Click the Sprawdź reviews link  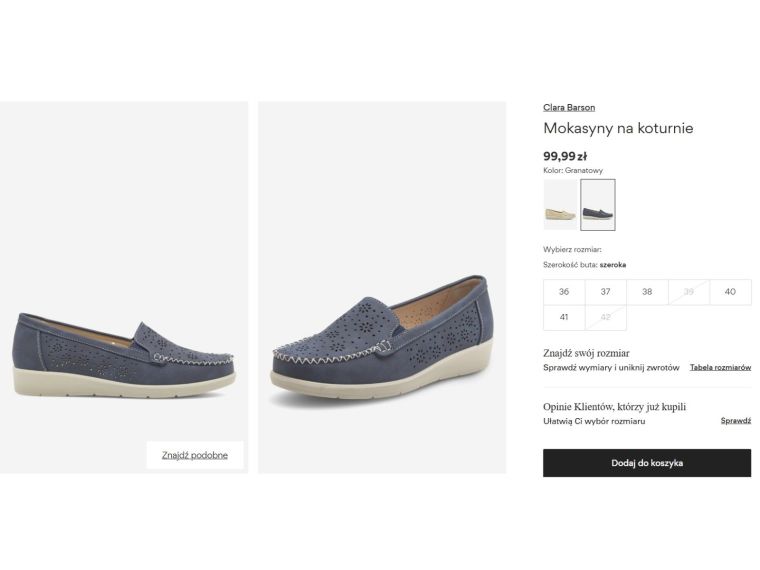click(735, 421)
